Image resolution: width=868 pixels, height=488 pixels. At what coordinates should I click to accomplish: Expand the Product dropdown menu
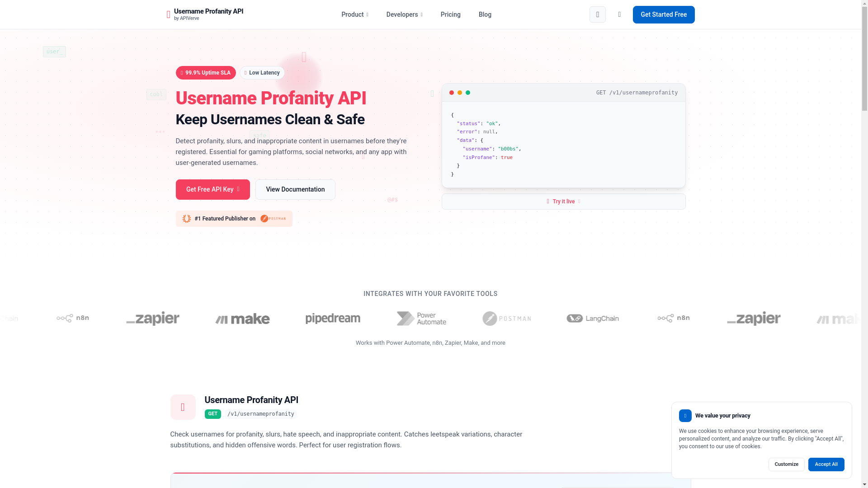(x=354, y=14)
